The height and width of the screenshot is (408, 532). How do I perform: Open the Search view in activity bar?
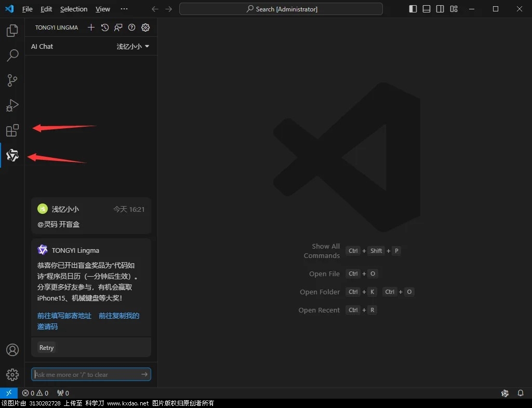pos(12,55)
